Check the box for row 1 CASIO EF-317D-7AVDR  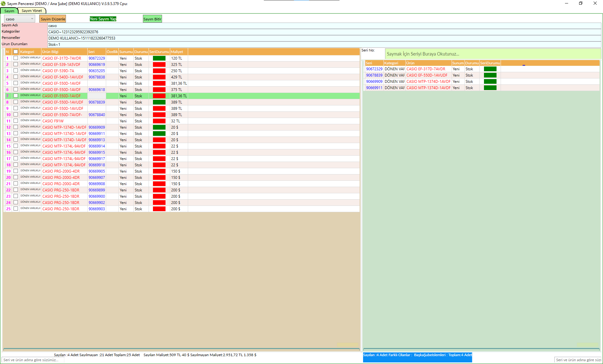pos(16,58)
